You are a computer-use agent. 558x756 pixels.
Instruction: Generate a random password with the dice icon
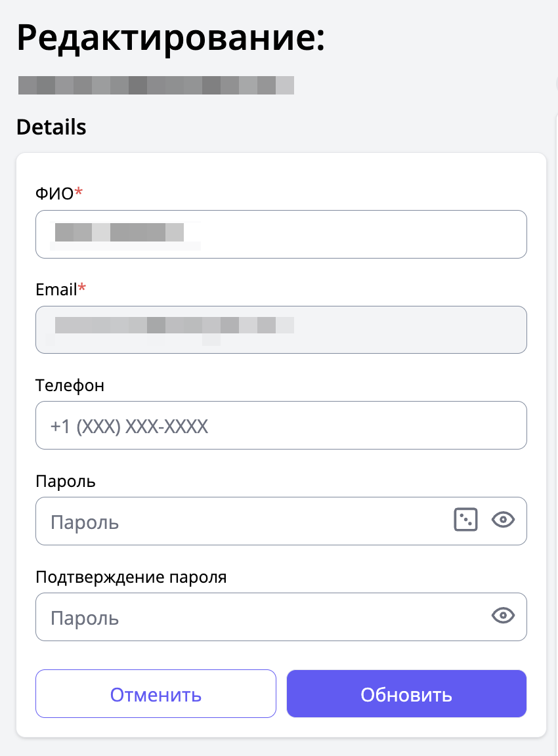point(465,520)
